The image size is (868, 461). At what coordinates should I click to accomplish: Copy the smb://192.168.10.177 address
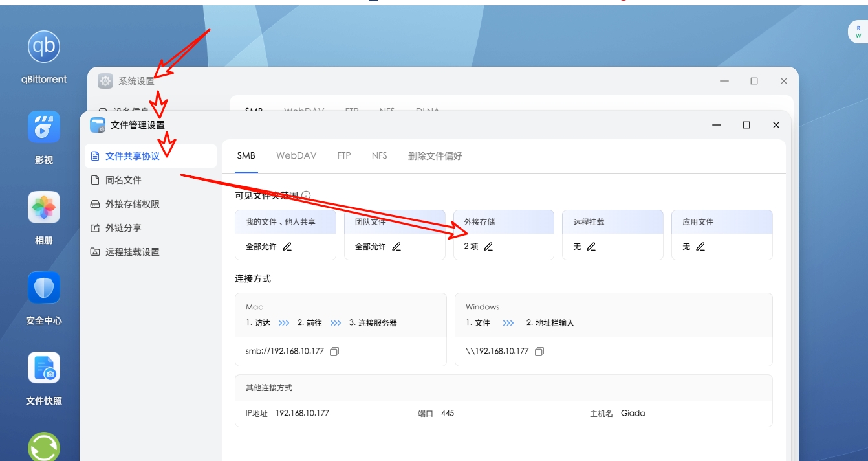[334, 352]
